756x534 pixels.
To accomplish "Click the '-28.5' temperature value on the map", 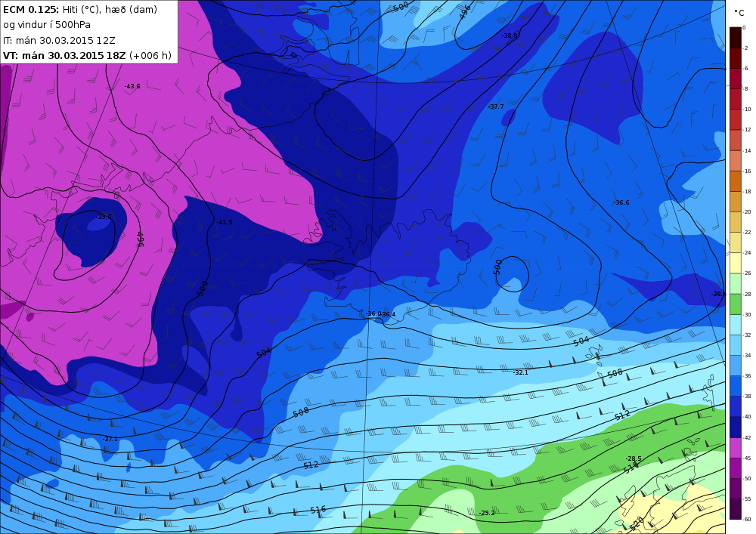I will [x=634, y=458].
